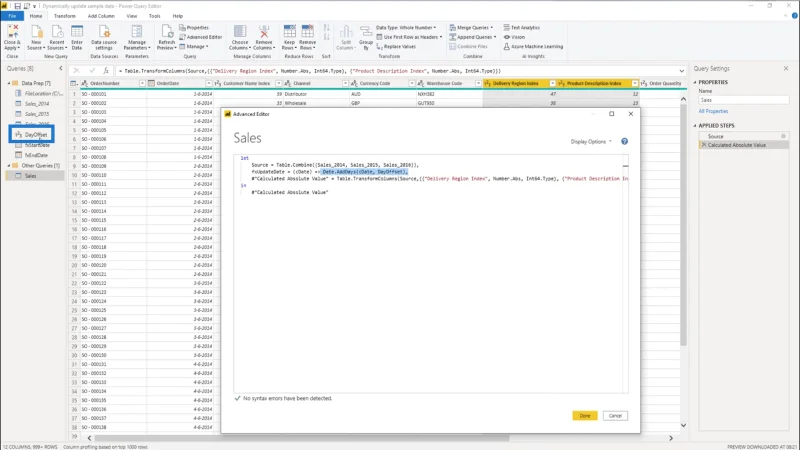Switch to the Tools tab
This screenshot has width=800, height=450.
(x=154, y=16)
